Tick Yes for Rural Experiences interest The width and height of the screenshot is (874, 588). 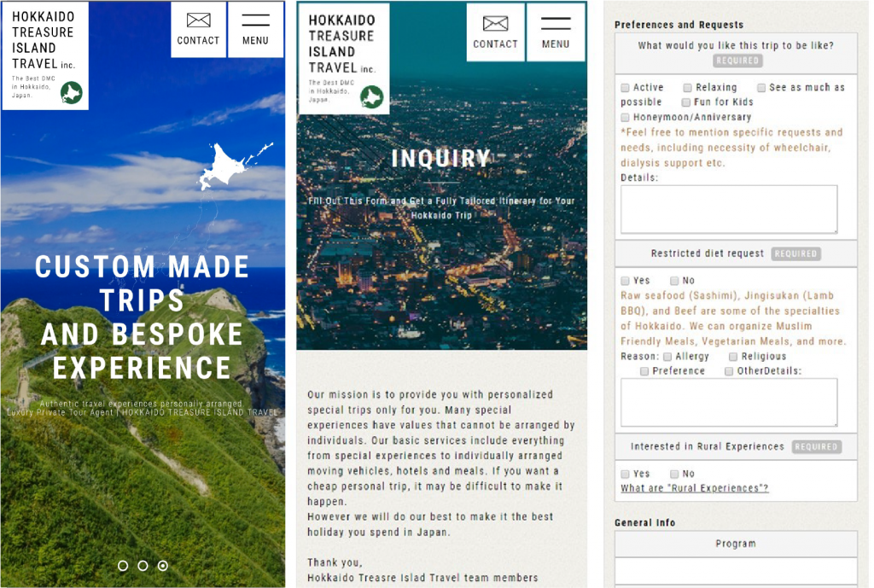click(626, 474)
